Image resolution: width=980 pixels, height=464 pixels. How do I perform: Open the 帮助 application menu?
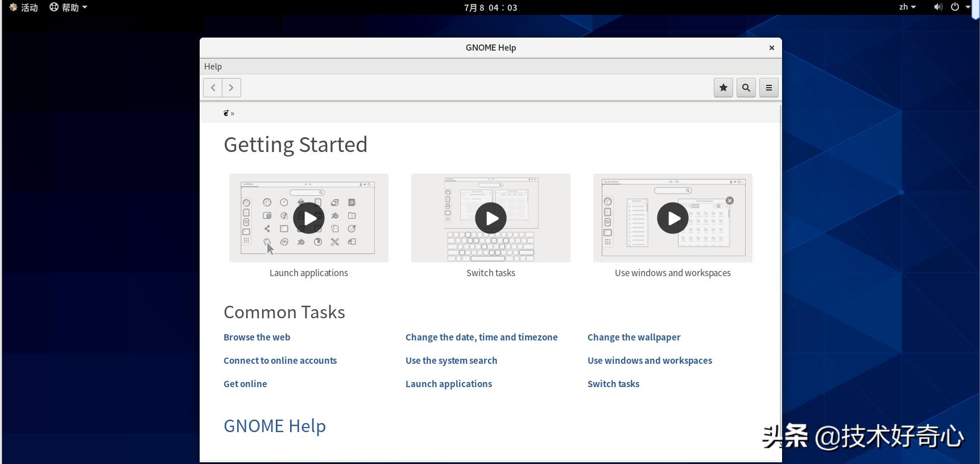point(68,7)
